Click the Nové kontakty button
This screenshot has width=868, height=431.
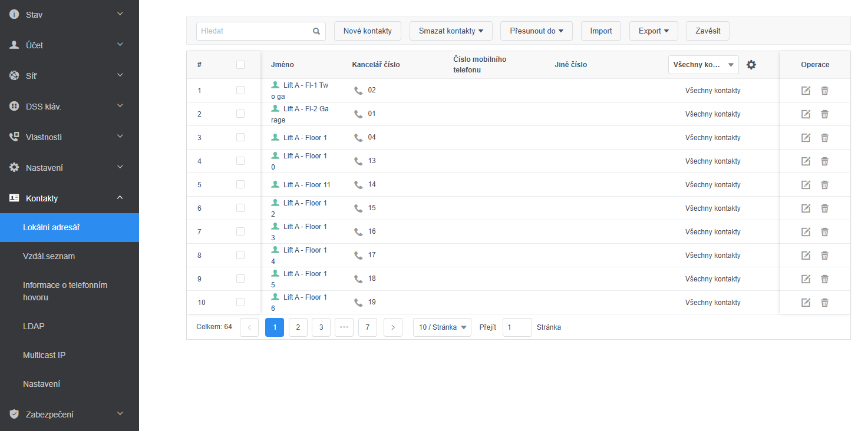pos(367,31)
